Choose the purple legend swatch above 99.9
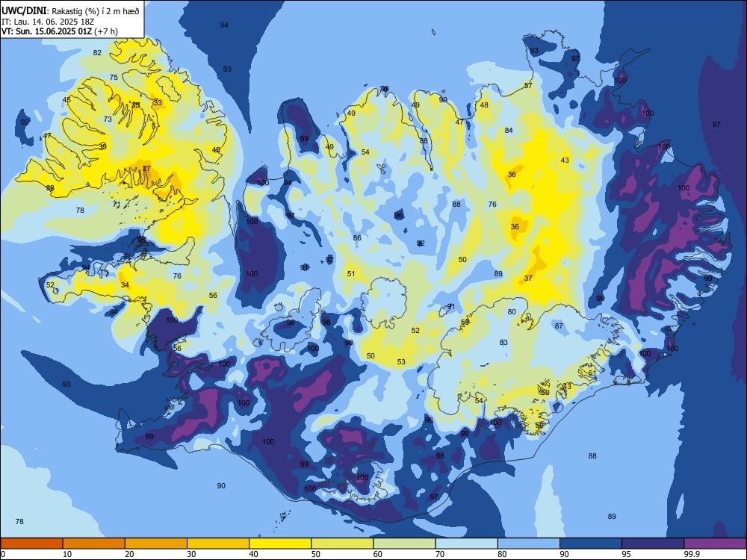Screen dimensions: 747x560 tap(715, 544)
